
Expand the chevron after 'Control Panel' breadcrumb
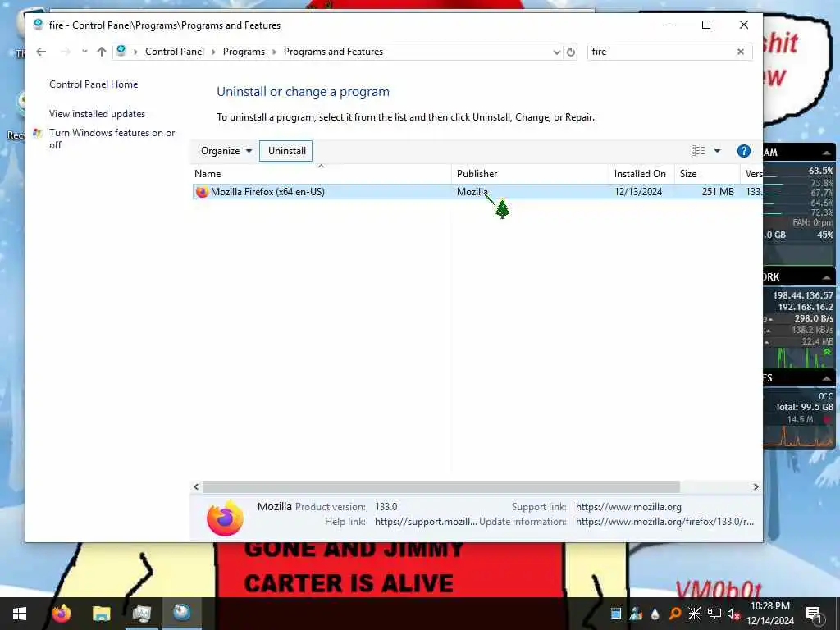click(214, 52)
